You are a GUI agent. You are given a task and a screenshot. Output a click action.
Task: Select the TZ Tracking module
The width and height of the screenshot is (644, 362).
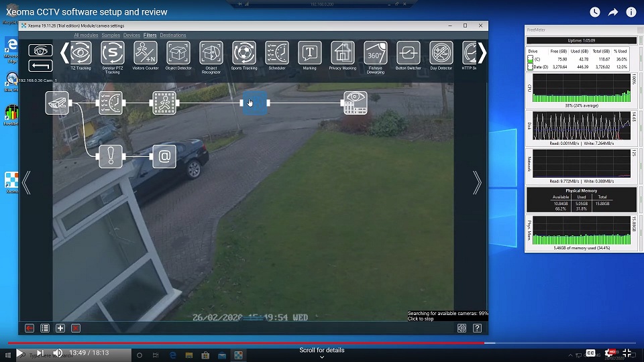point(80,56)
